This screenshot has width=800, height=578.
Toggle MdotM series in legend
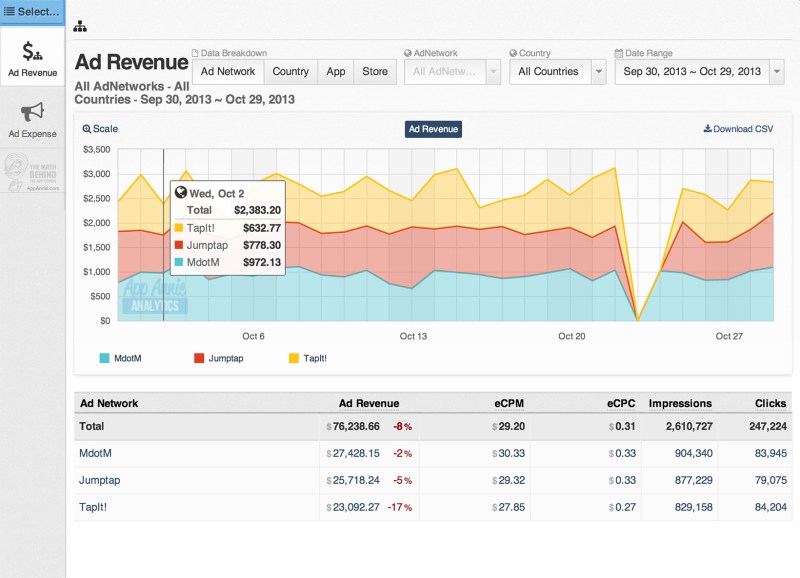(120, 358)
